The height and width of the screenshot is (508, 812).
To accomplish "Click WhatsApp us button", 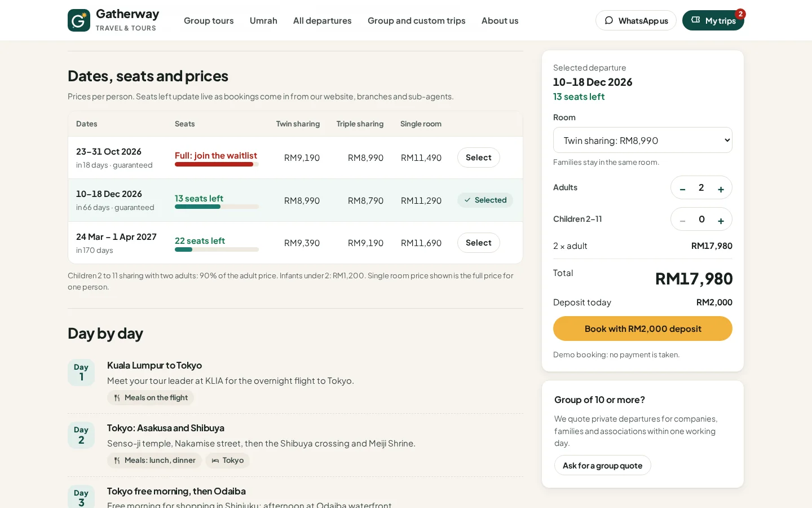I will point(636,20).
